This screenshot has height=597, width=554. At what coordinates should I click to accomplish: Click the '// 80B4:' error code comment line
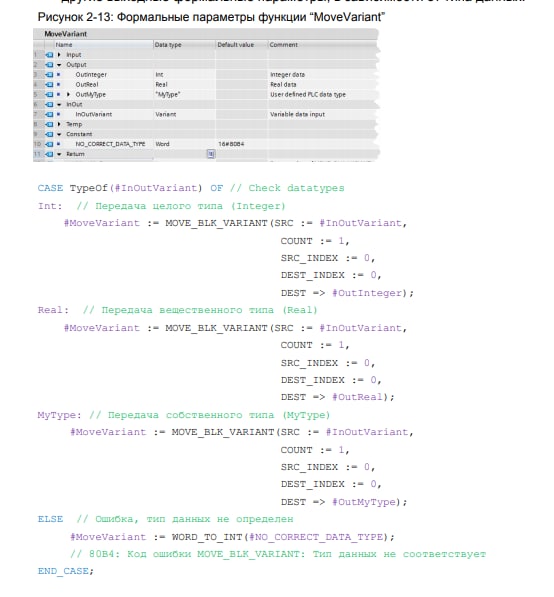(x=278, y=554)
